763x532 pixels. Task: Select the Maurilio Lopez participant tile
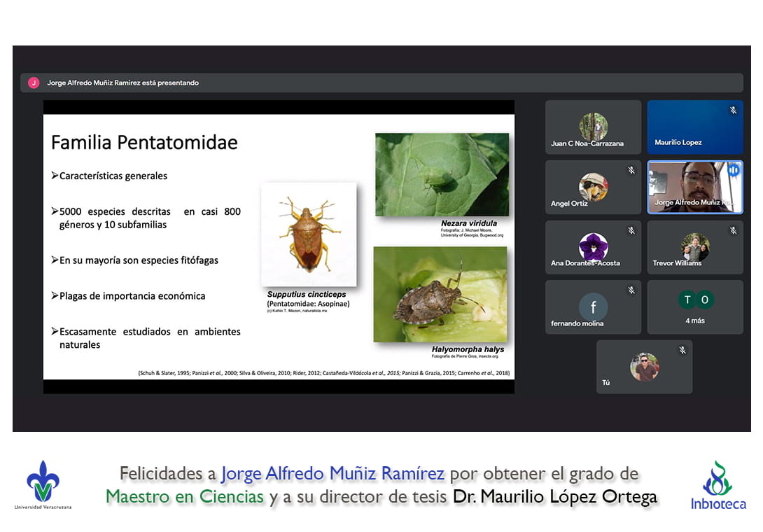pyautogui.click(x=694, y=127)
